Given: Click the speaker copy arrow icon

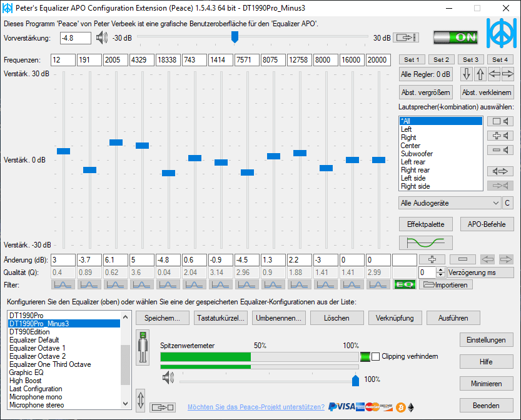Looking at the screenshot, I should [500, 171].
